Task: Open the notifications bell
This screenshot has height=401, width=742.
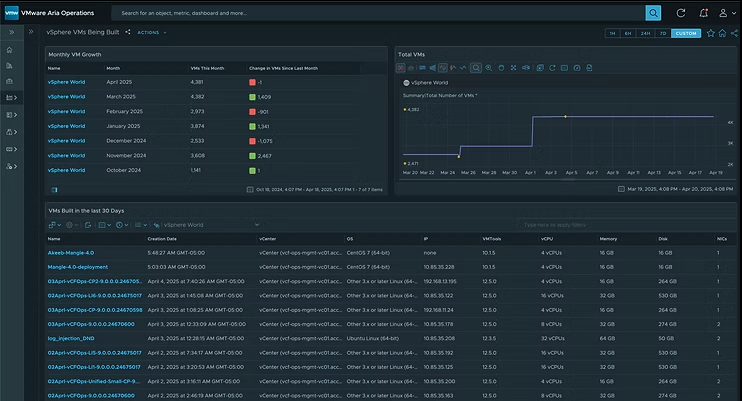Action: click(x=704, y=13)
